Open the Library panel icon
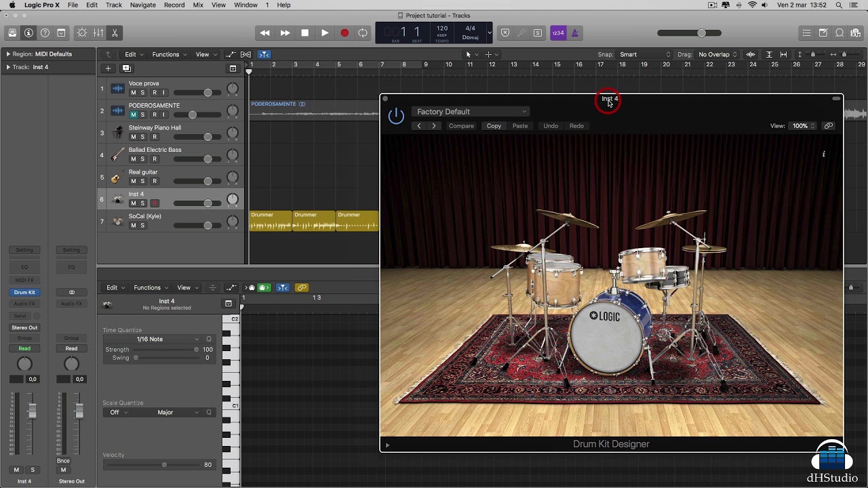 (12, 33)
